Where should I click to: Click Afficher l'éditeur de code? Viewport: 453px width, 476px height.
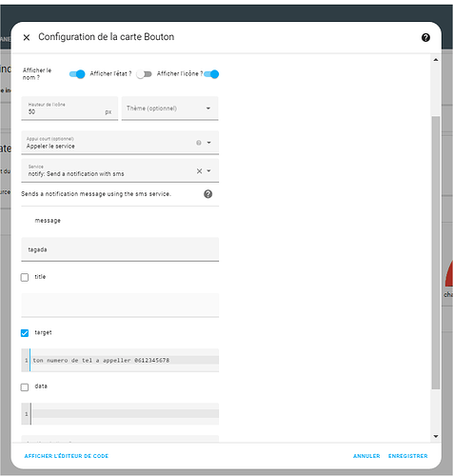coord(67,456)
